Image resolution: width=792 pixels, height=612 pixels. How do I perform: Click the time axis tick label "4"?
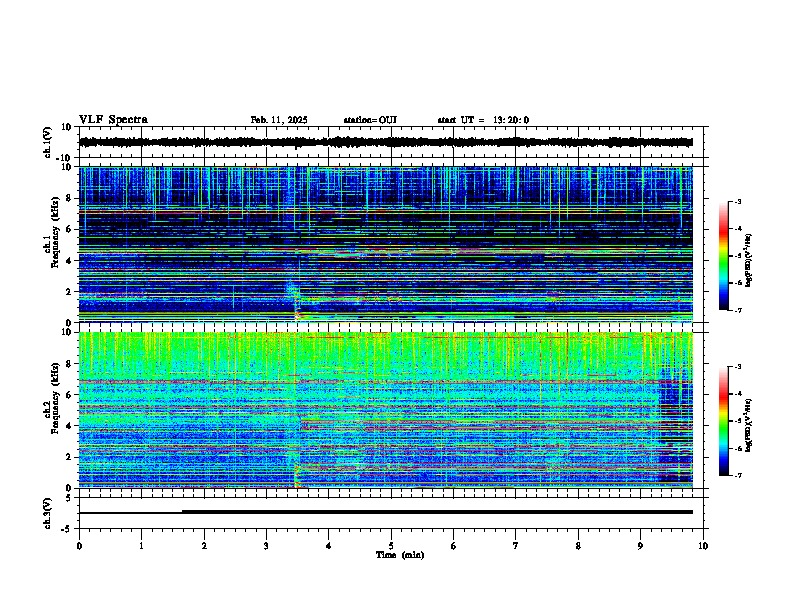tap(328, 546)
